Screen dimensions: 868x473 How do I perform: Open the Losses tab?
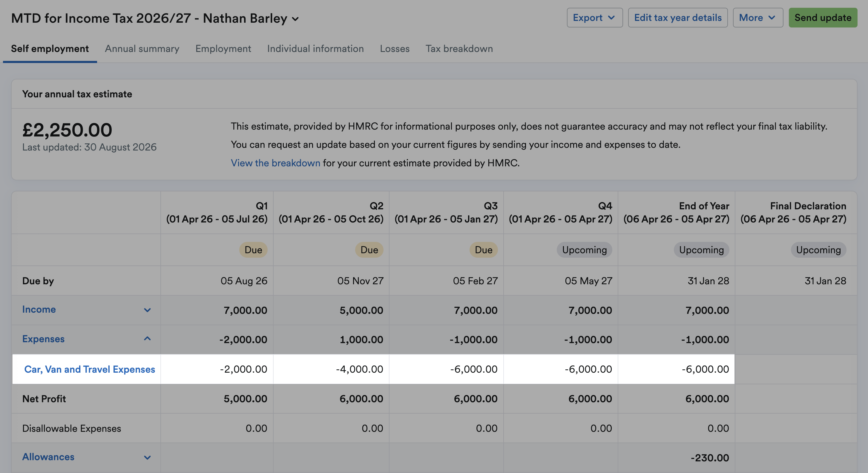tap(395, 49)
